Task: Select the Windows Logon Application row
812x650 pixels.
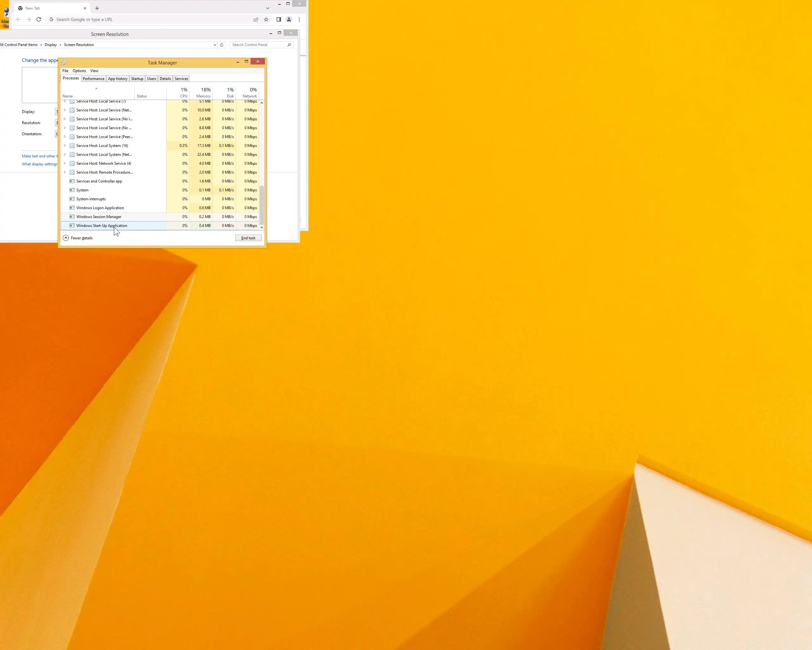Action: pyautogui.click(x=100, y=208)
